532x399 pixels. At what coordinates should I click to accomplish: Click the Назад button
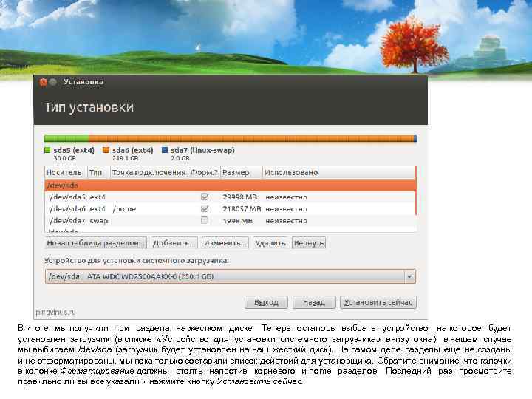tap(314, 302)
